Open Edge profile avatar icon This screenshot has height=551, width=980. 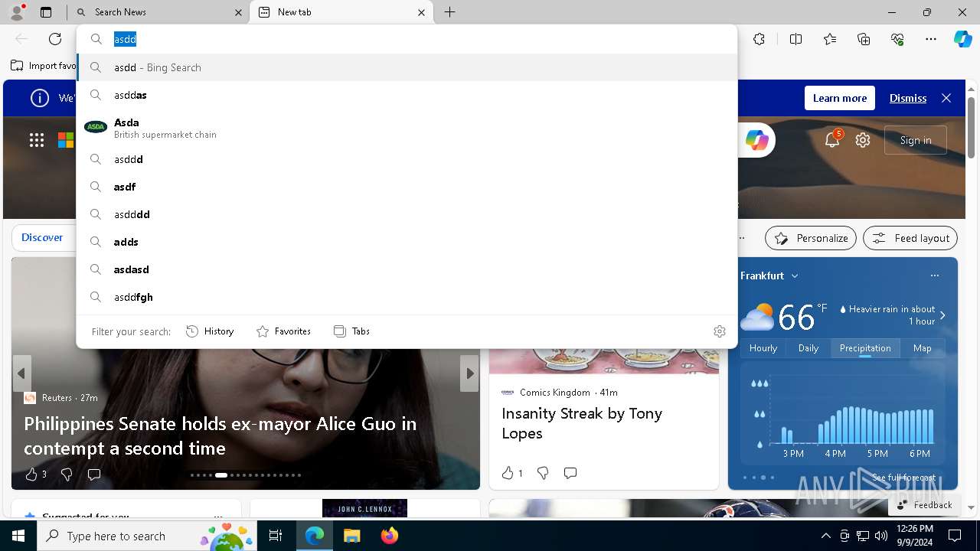(x=17, y=12)
